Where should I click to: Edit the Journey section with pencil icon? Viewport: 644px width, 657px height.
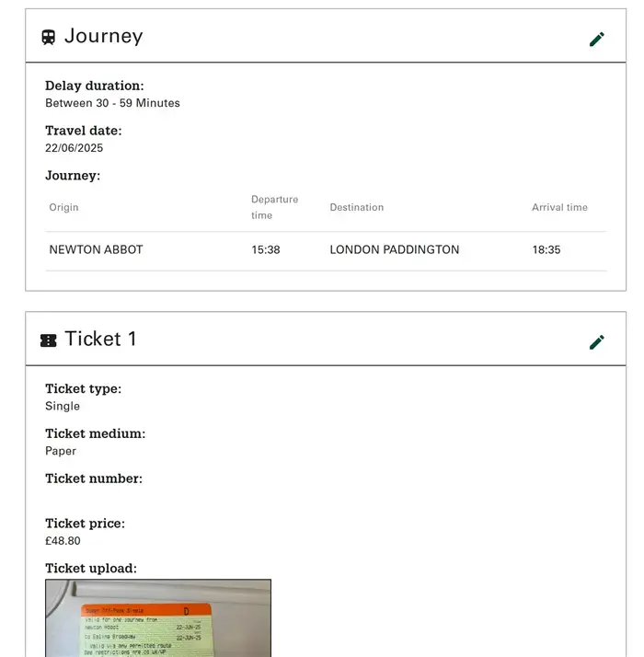pos(597,39)
